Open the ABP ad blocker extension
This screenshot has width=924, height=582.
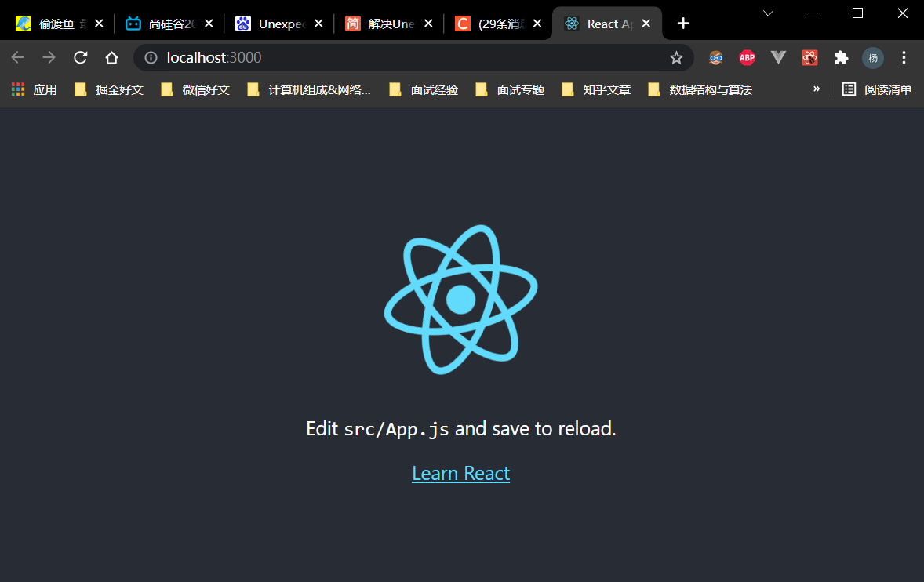747,57
